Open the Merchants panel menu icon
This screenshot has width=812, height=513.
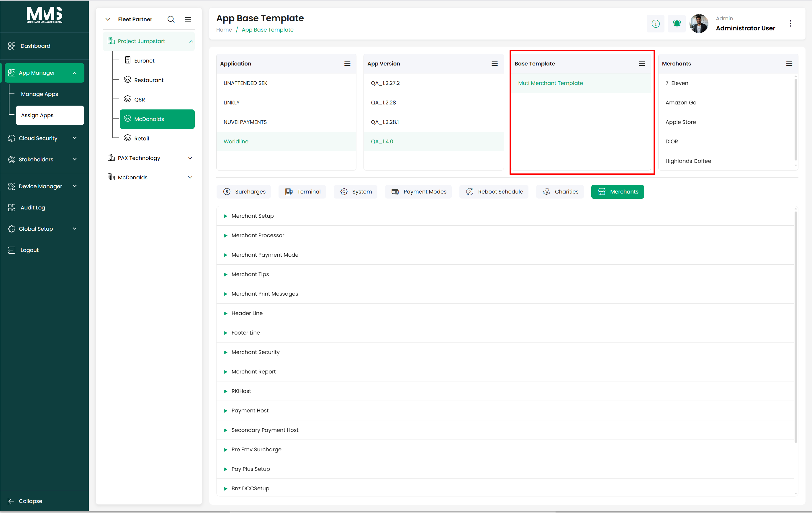789,64
